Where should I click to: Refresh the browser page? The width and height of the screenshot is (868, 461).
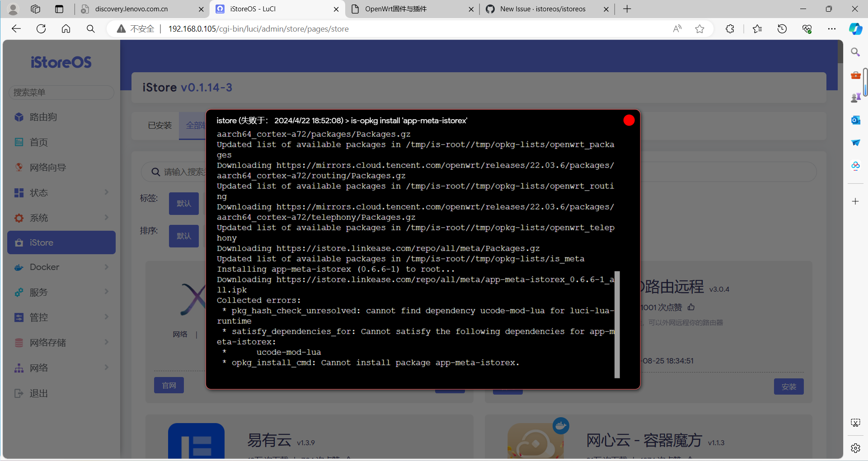(x=41, y=29)
